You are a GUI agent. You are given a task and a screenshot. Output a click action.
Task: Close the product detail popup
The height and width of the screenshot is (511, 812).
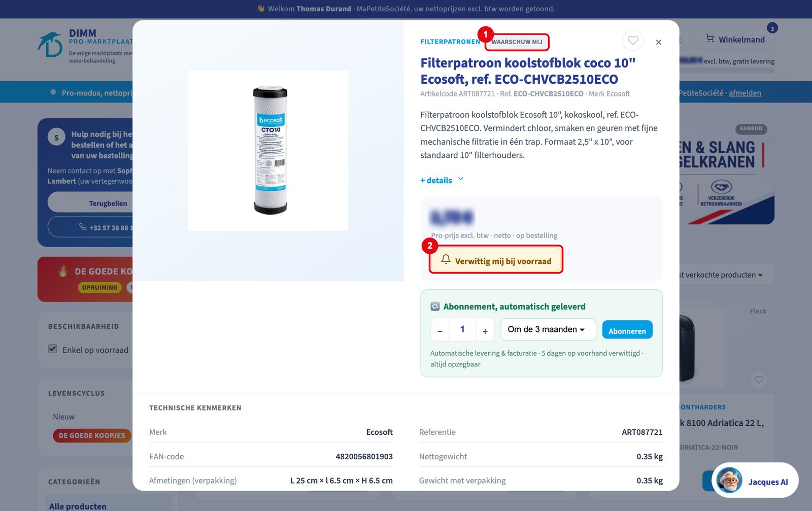click(x=658, y=42)
